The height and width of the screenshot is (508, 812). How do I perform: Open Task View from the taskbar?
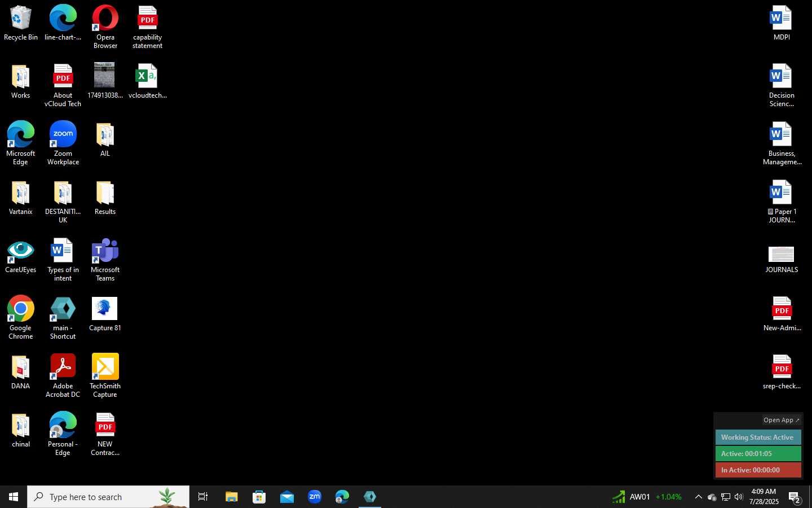pyautogui.click(x=203, y=497)
